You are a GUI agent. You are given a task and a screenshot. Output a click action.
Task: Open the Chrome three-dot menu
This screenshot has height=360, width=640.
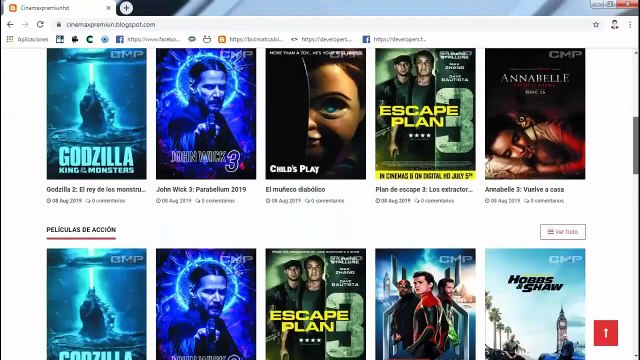coord(630,24)
